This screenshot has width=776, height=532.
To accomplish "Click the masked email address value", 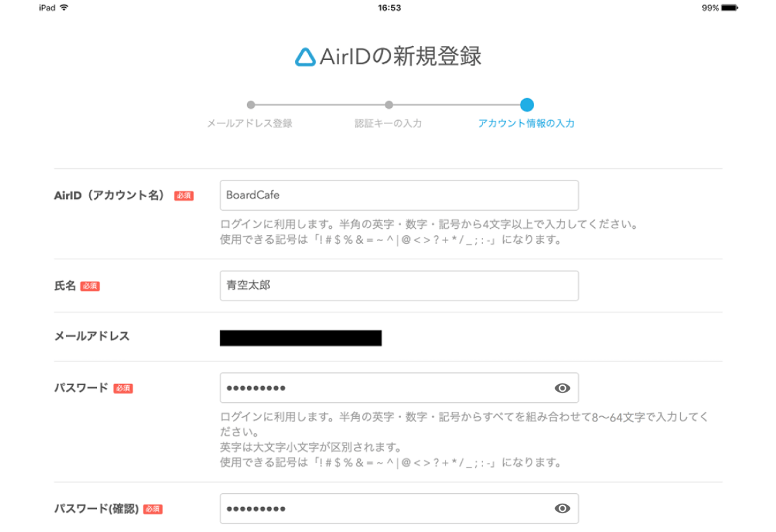I will click(x=301, y=338).
